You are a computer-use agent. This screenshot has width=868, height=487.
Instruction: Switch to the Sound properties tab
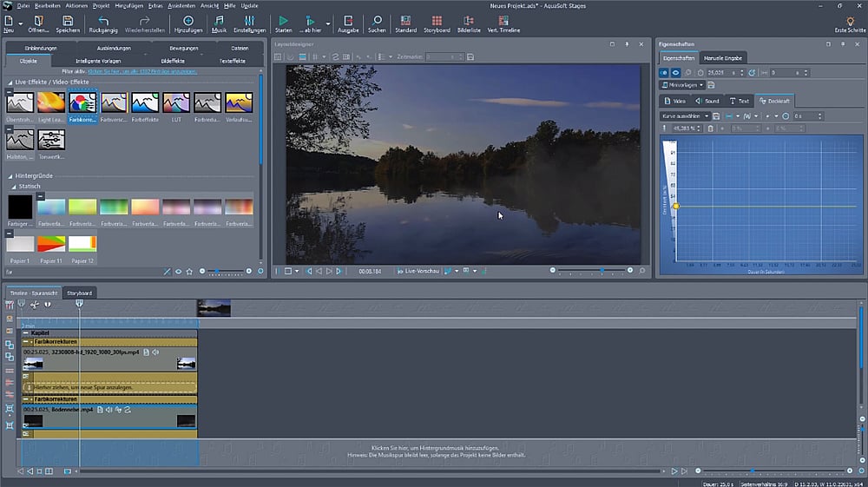pos(707,101)
